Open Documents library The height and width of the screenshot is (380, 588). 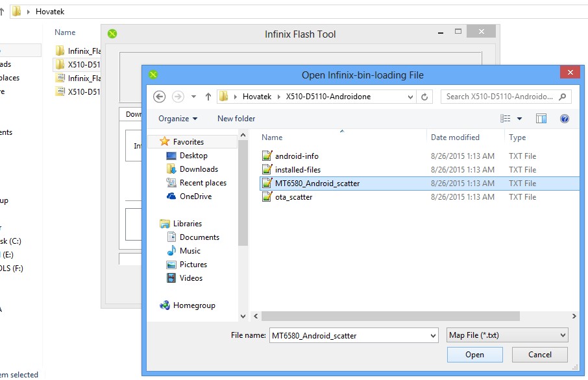pyautogui.click(x=199, y=237)
